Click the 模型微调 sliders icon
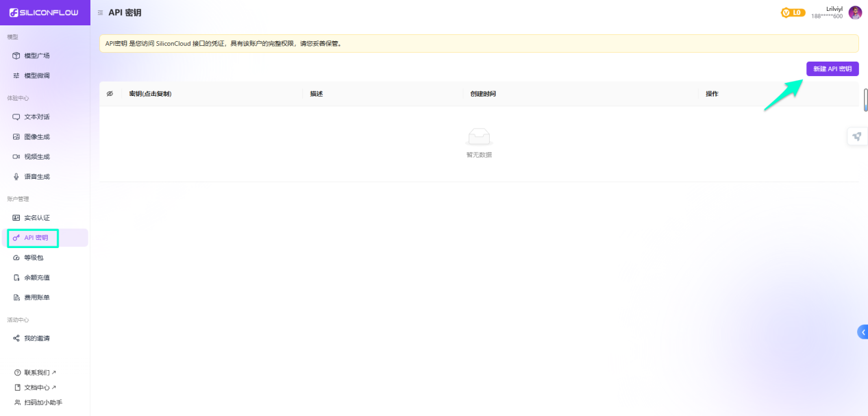 (x=16, y=75)
